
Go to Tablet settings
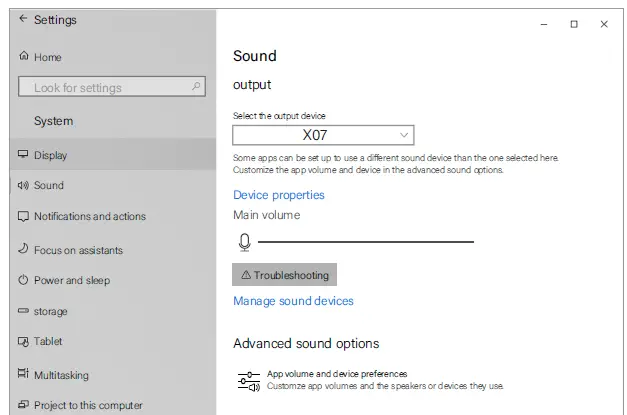point(47,341)
